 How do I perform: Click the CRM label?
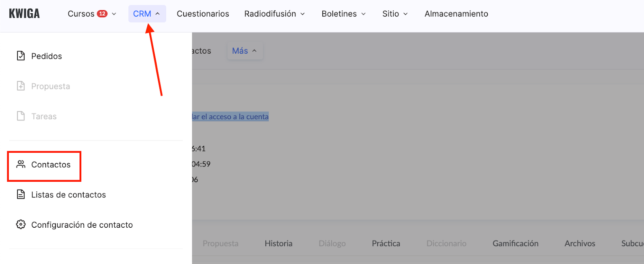pyautogui.click(x=142, y=14)
